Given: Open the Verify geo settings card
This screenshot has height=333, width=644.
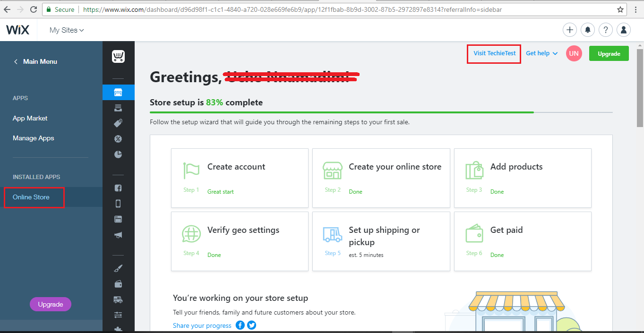Looking at the screenshot, I should (240, 241).
